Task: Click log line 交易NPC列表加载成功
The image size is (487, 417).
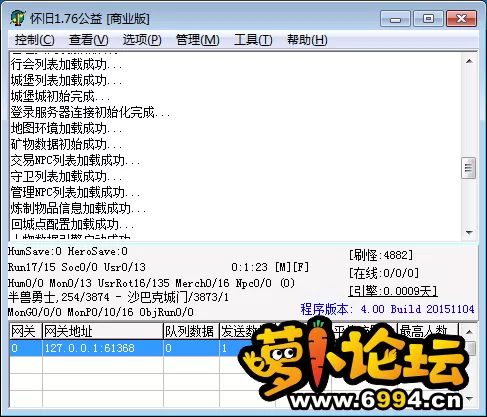Action: 75,160
